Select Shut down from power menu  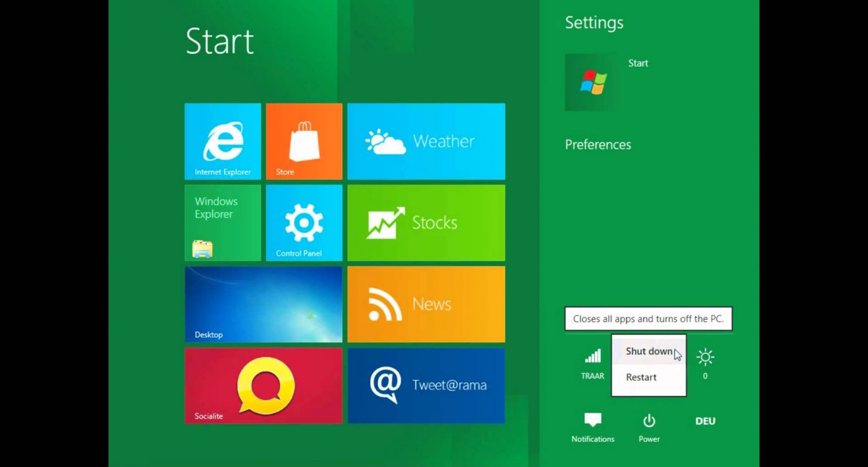coord(648,351)
